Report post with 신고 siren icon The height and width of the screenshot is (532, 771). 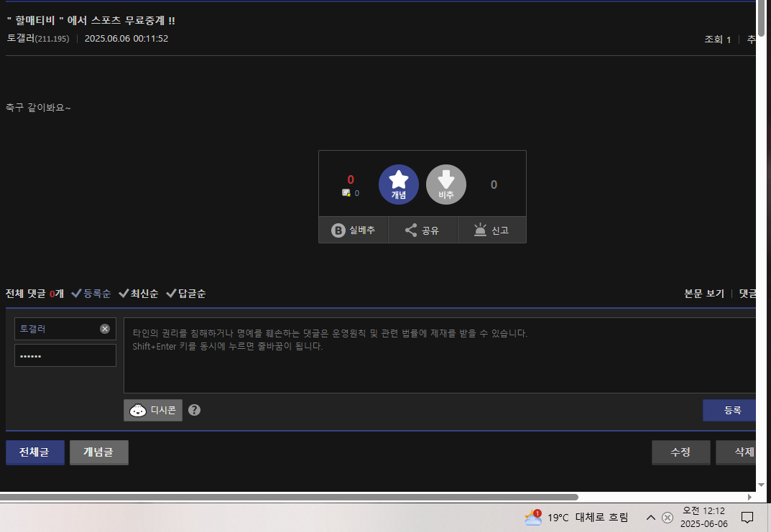pos(491,230)
